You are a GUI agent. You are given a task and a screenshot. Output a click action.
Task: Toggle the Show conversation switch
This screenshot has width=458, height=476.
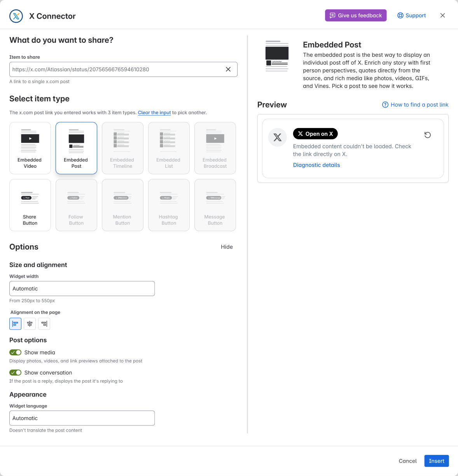point(16,372)
